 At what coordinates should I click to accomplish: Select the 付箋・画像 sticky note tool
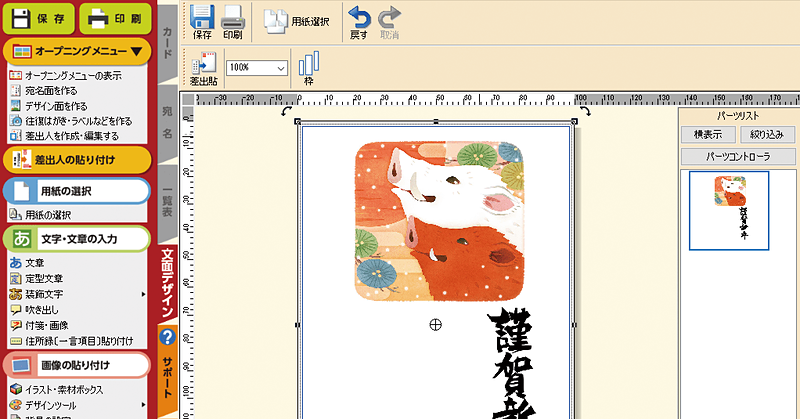(39, 325)
